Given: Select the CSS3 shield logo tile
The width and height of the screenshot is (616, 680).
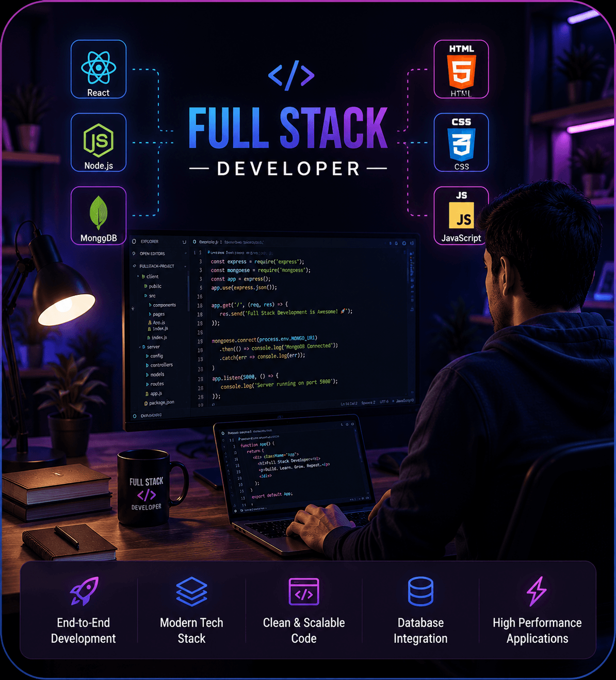Looking at the screenshot, I should pos(461,143).
